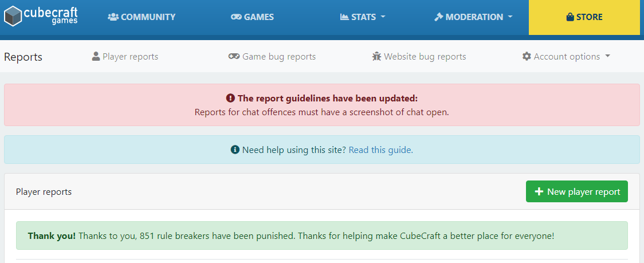
Task: Click the plus icon on New player report
Action: pyautogui.click(x=539, y=191)
